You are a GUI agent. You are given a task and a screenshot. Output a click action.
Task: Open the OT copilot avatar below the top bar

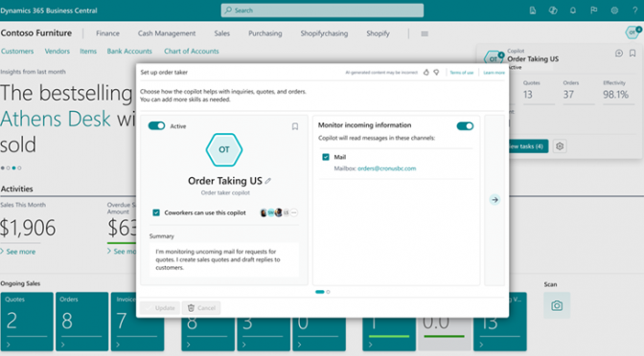pos(632,33)
